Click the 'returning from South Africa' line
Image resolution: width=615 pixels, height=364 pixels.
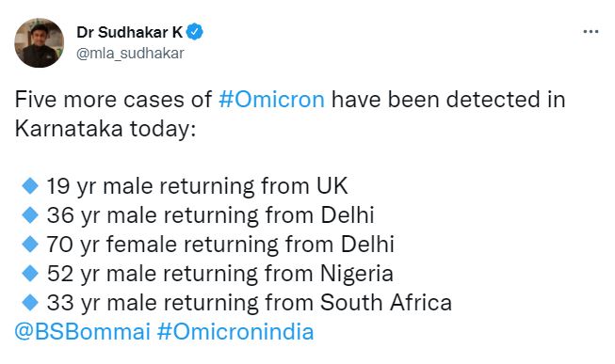(307, 303)
